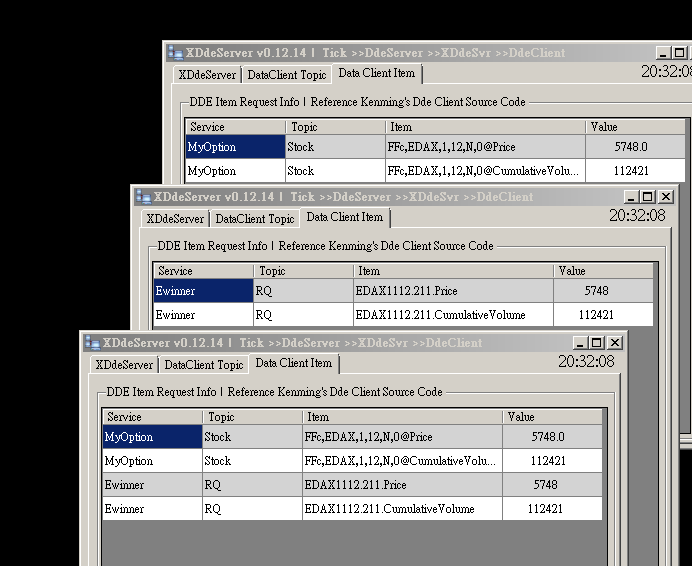692x566 pixels.
Task: Click the 20:32:08 clock in front window
Action: click(x=586, y=362)
